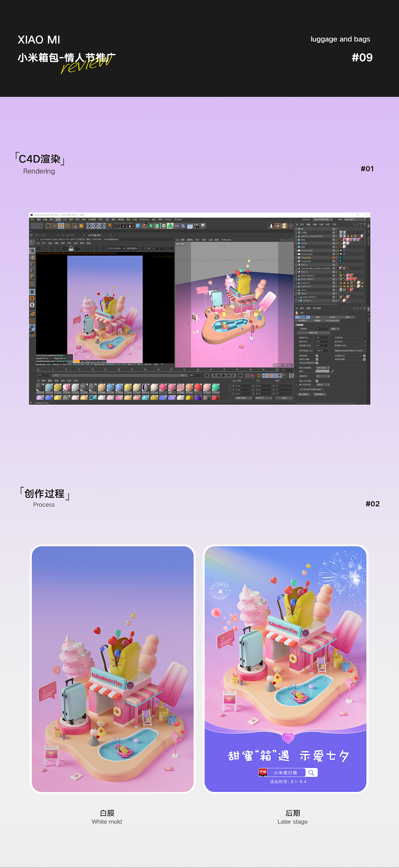
Task: Toggle the 使用变形器 checkbox
Action: tap(364, 359)
